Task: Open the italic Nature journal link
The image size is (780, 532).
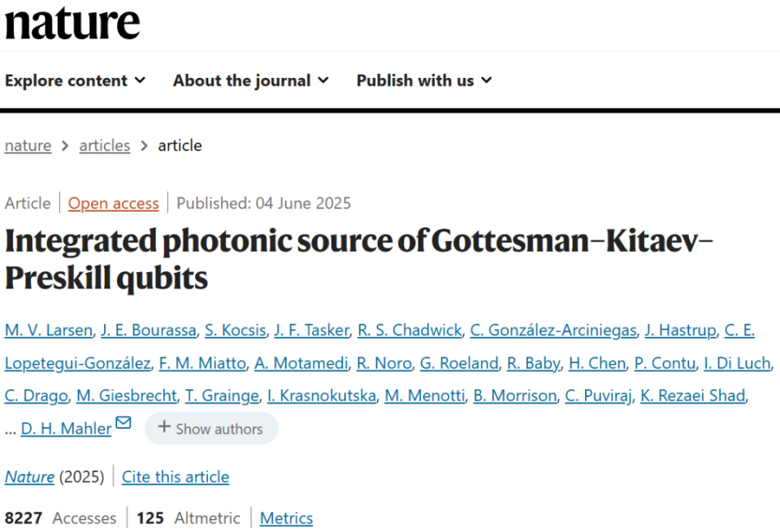Action: 29,477
